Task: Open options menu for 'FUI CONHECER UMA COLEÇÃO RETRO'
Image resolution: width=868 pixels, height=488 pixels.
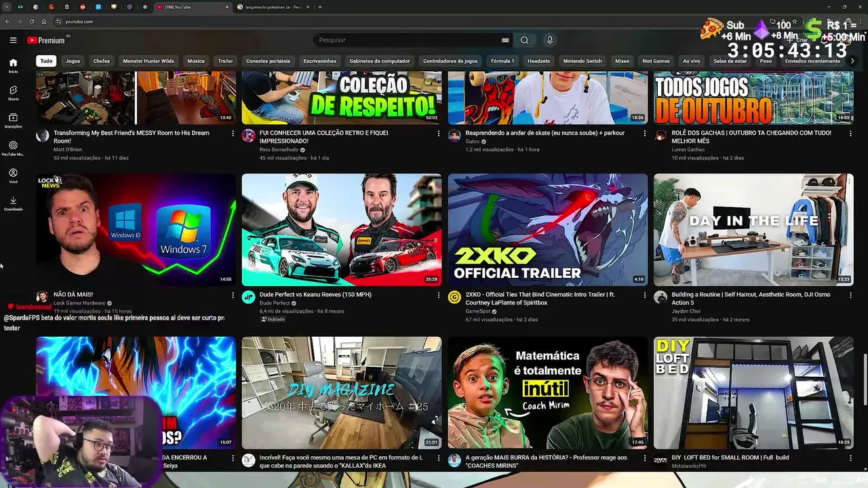Action: (x=439, y=134)
